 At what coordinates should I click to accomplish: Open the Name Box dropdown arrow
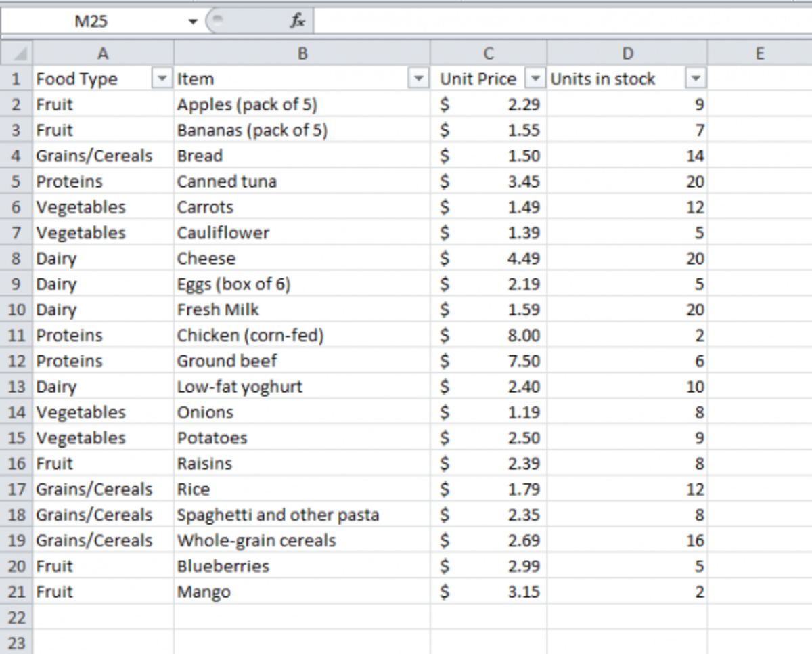point(193,20)
